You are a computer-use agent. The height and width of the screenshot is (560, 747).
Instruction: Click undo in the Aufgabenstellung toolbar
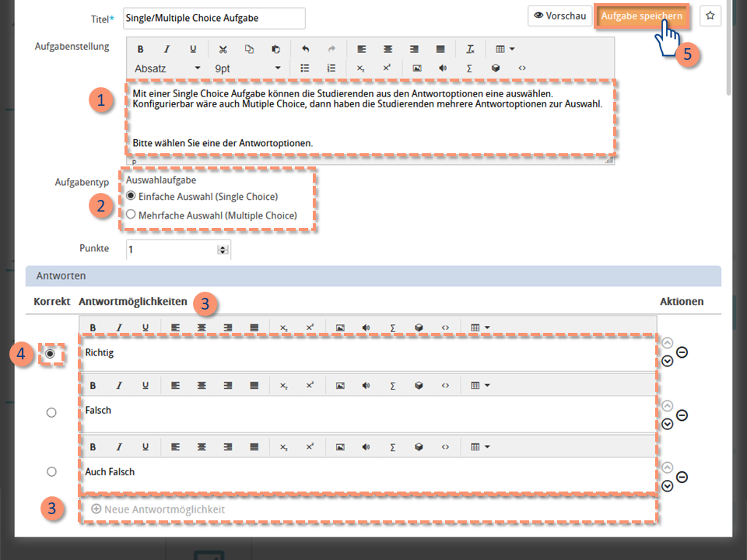point(305,49)
